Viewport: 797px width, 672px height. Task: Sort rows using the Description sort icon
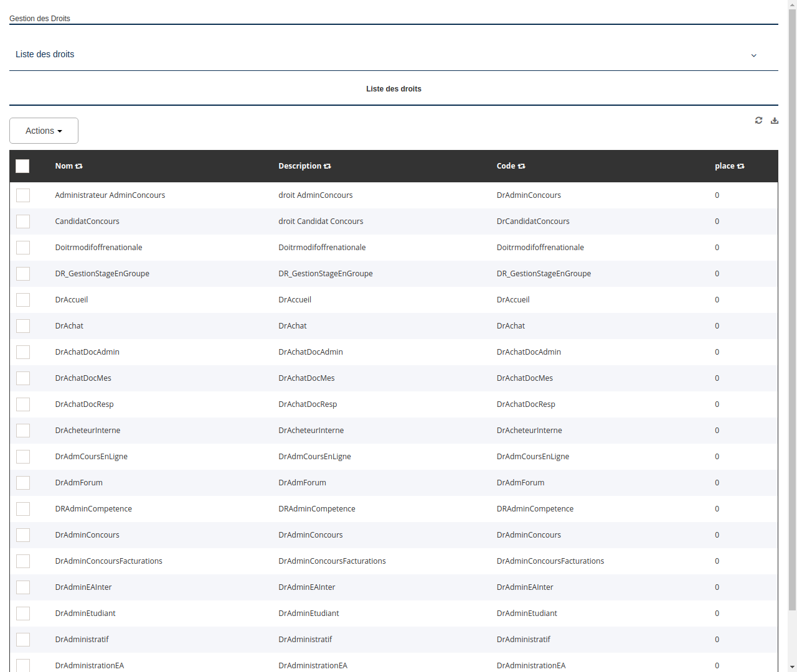click(328, 166)
